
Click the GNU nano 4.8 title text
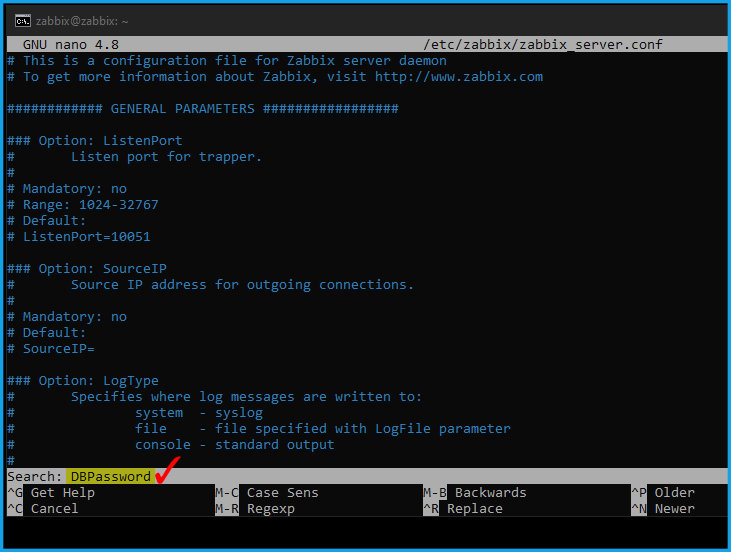(x=71, y=44)
